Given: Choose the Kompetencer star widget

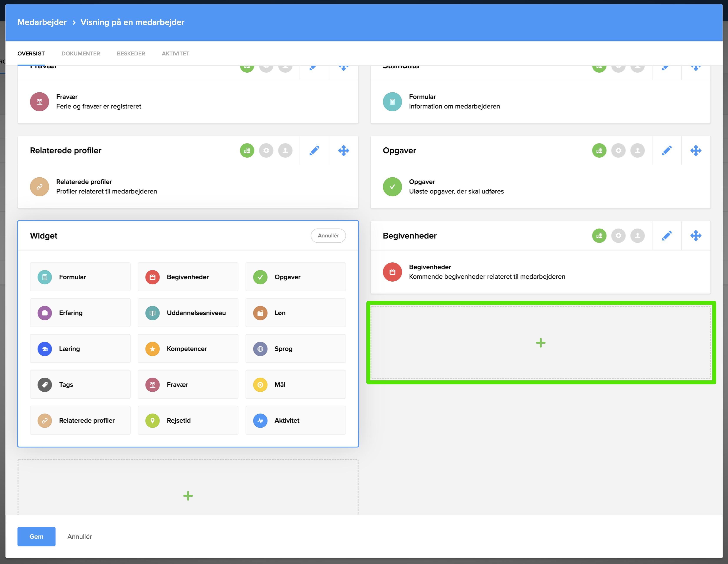Looking at the screenshot, I should click(188, 349).
